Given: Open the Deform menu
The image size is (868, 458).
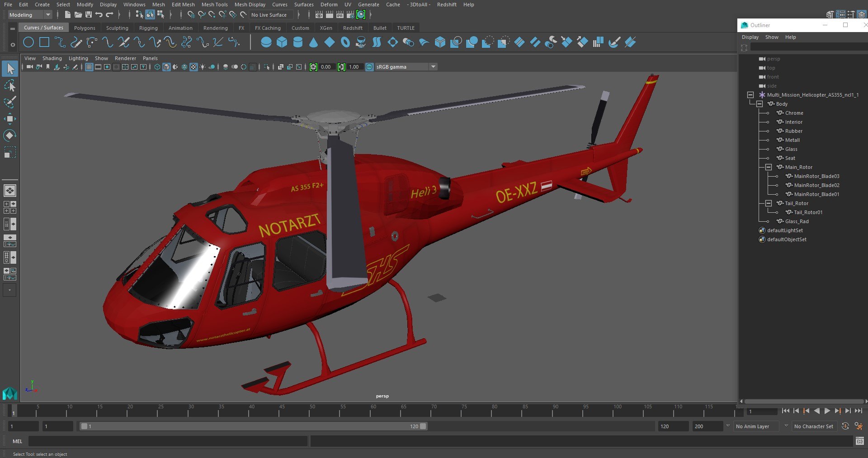Looking at the screenshot, I should [x=329, y=5].
